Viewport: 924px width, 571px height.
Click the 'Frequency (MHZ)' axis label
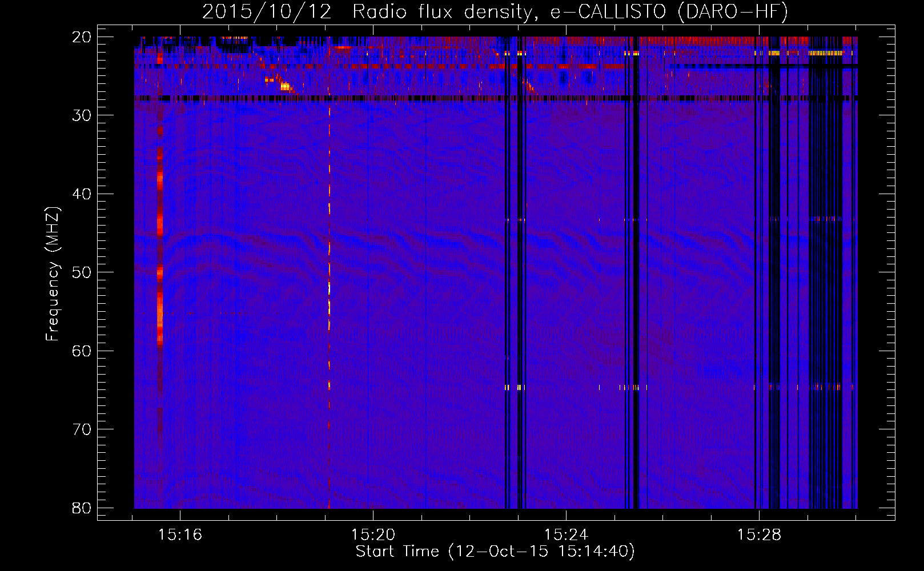pos(53,274)
